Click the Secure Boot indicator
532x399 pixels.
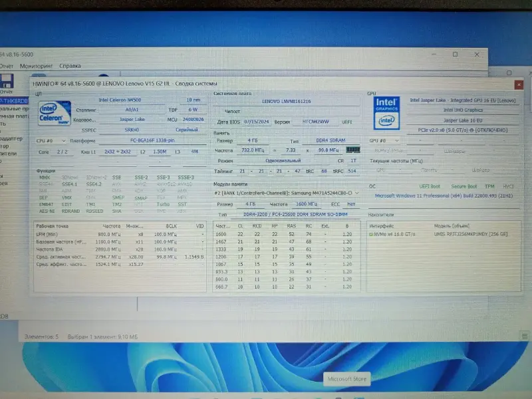click(x=464, y=187)
